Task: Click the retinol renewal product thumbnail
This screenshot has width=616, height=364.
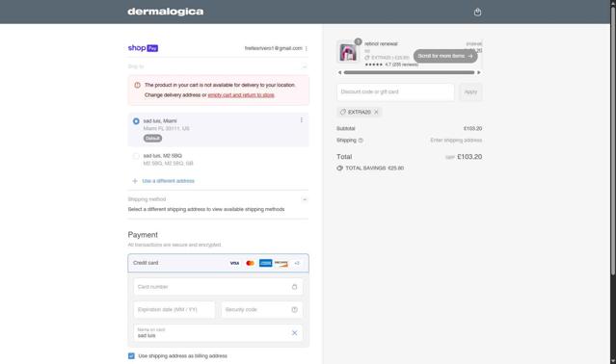Action: (x=348, y=52)
